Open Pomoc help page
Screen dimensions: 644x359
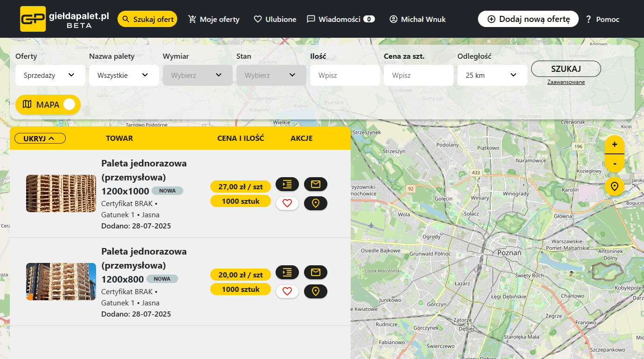[602, 19]
